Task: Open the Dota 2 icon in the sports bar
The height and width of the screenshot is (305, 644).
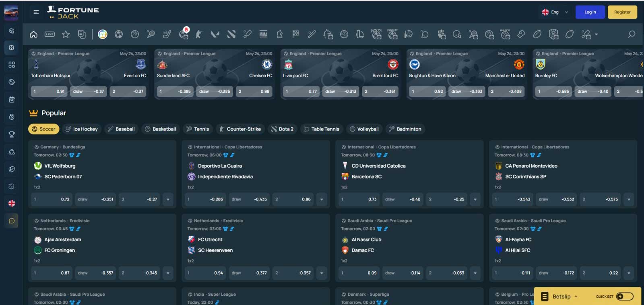Action: click(x=231, y=35)
